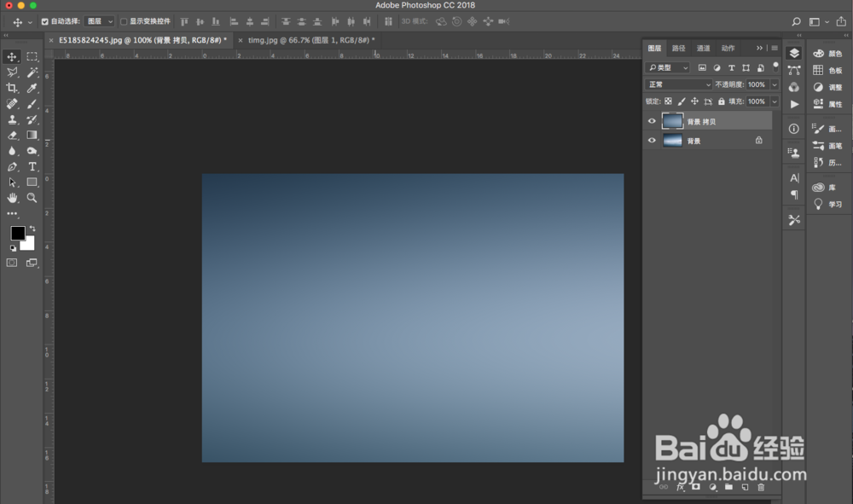Hide the 背景 layer eye icon

(652, 140)
